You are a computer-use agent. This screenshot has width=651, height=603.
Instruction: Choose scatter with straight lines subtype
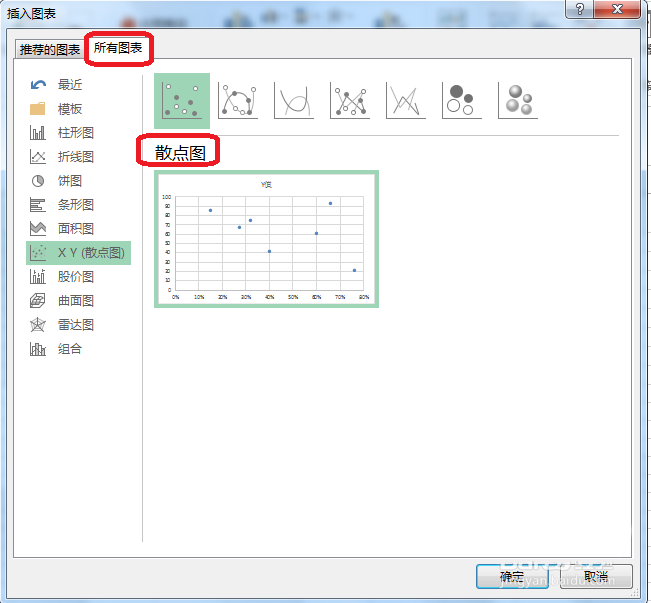click(x=406, y=100)
